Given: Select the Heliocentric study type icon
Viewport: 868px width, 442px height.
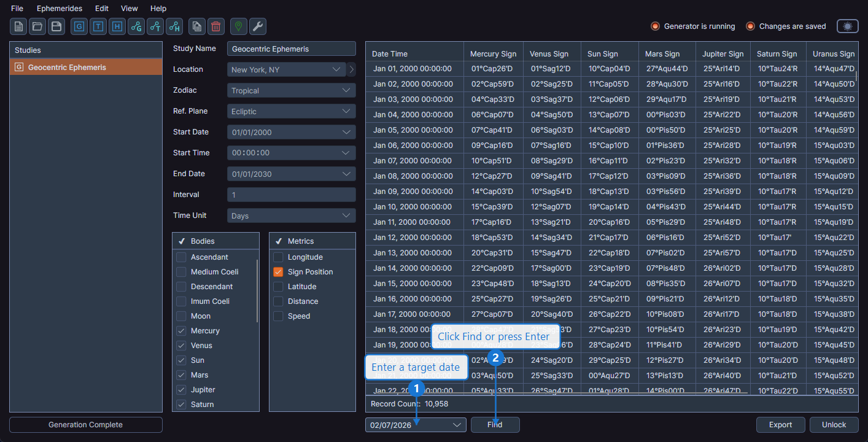Looking at the screenshot, I should pos(117,26).
